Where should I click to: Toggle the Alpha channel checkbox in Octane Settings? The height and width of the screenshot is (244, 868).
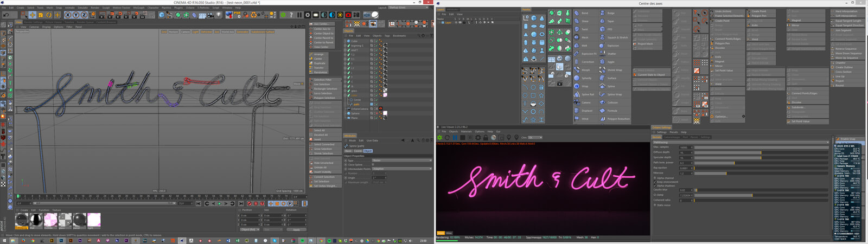coord(655,178)
